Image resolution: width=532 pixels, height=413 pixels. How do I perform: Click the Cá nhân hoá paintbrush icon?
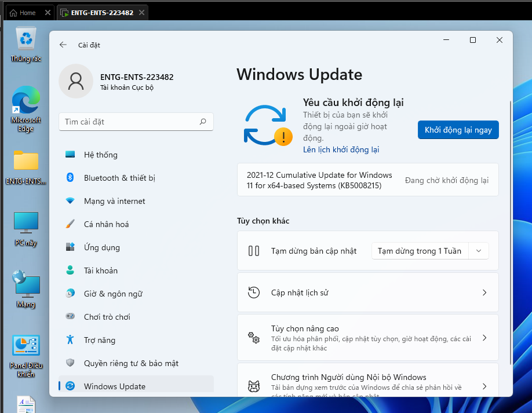tap(70, 224)
